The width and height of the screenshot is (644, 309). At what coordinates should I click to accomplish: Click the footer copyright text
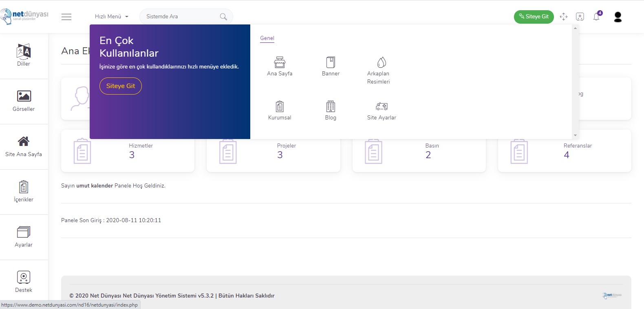172,296
